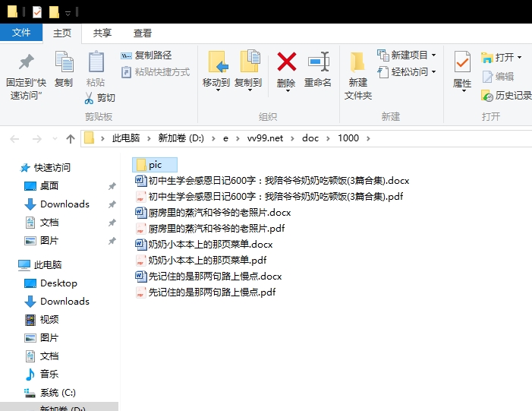
Task: Open pinned 图片 under Quick access
Action: point(42,241)
